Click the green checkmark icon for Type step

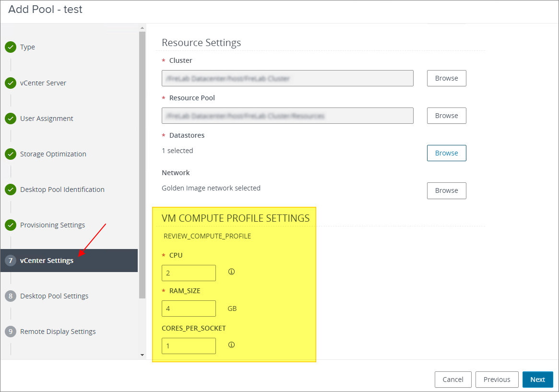[x=11, y=47]
